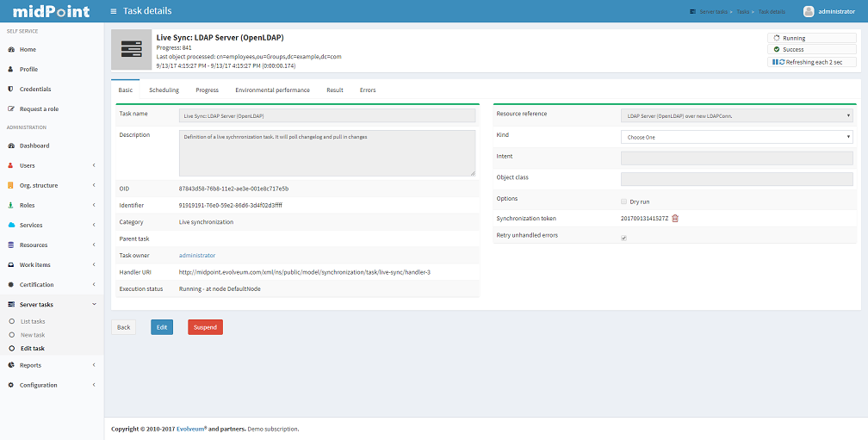The height and width of the screenshot is (440, 868).
Task: Open the Kind Choose One dropdown
Action: pos(737,137)
